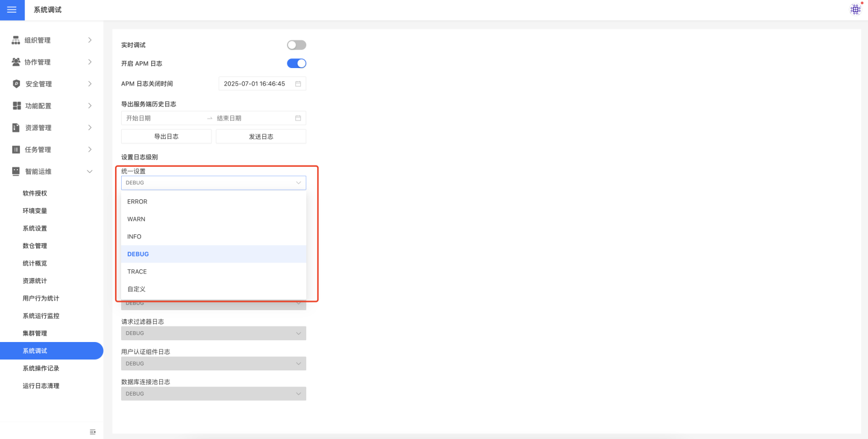Click the 安全管理 shield icon
The height and width of the screenshot is (439, 868).
tap(16, 84)
